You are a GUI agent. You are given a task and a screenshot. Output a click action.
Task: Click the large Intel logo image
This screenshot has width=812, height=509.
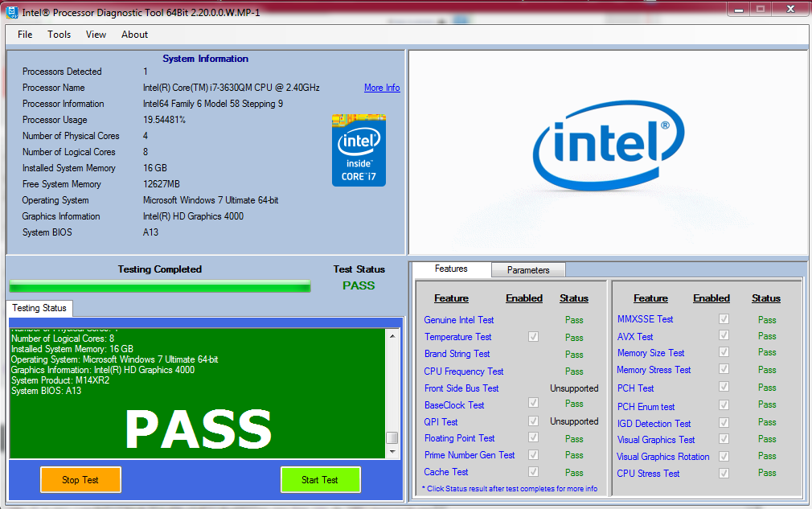pyautogui.click(x=609, y=145)
